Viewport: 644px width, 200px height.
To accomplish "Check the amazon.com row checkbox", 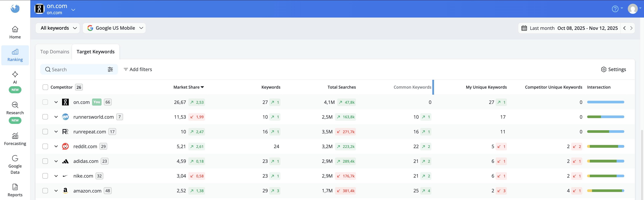I will (45, 190).
